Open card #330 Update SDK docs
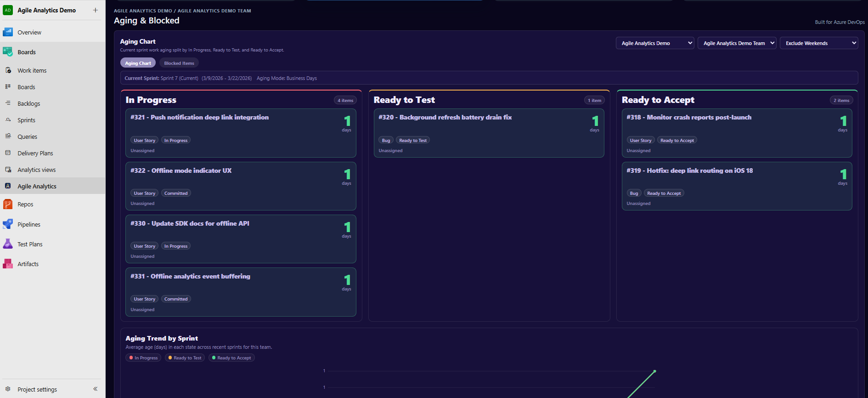This screenshot has width=868, height=398. tap(241, 239)
